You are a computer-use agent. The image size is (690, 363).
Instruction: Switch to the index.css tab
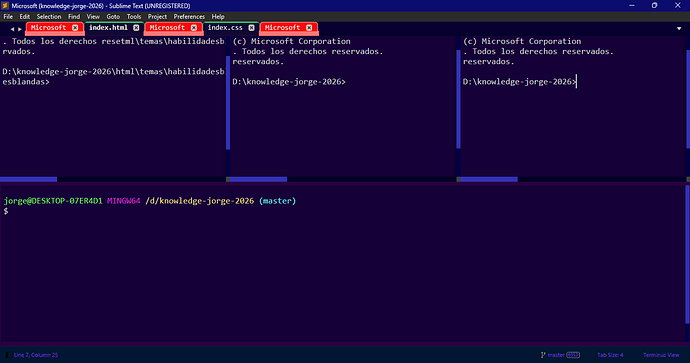coord(225,28)
